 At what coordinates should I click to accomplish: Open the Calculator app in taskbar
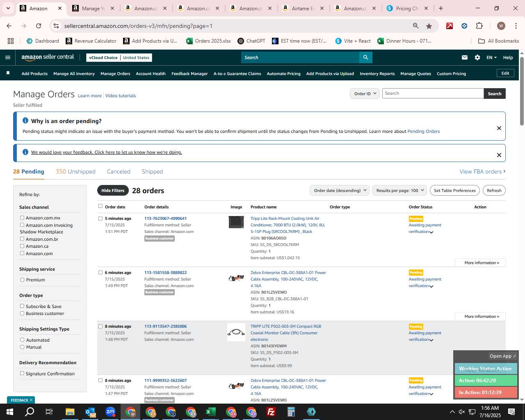[x=291, y=412]
